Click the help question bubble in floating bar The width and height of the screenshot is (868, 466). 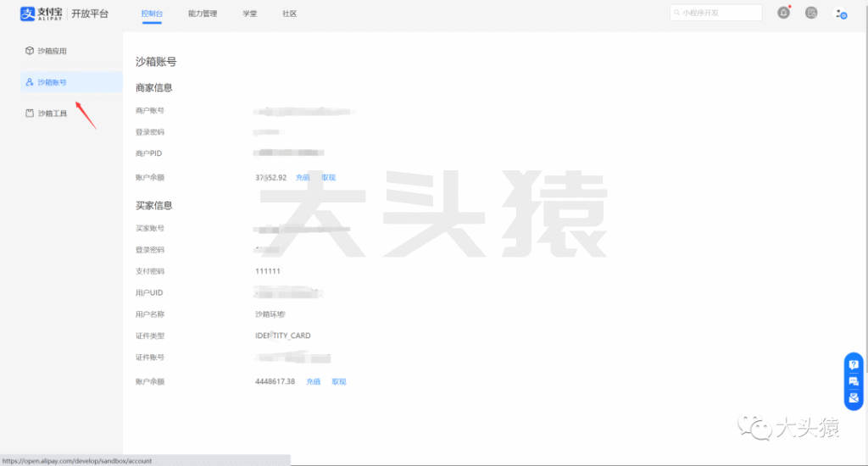pos(854,364)
